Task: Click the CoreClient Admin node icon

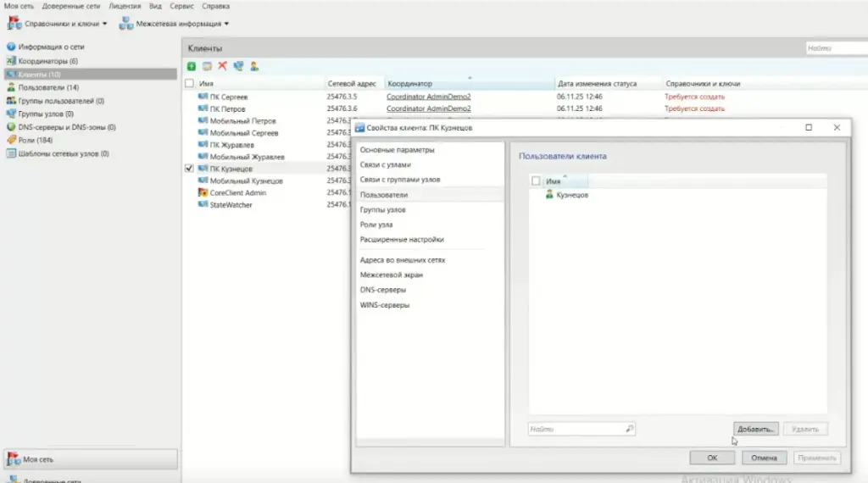Action: pyautogui.click(x=203, y=193)
